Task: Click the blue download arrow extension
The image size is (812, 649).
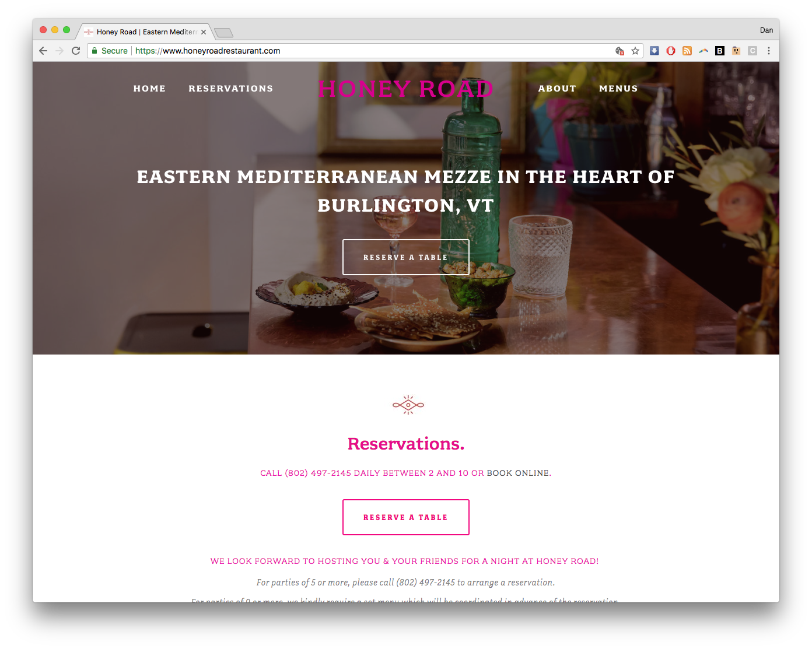Action: pyautogui.click(x=654, y=51)
